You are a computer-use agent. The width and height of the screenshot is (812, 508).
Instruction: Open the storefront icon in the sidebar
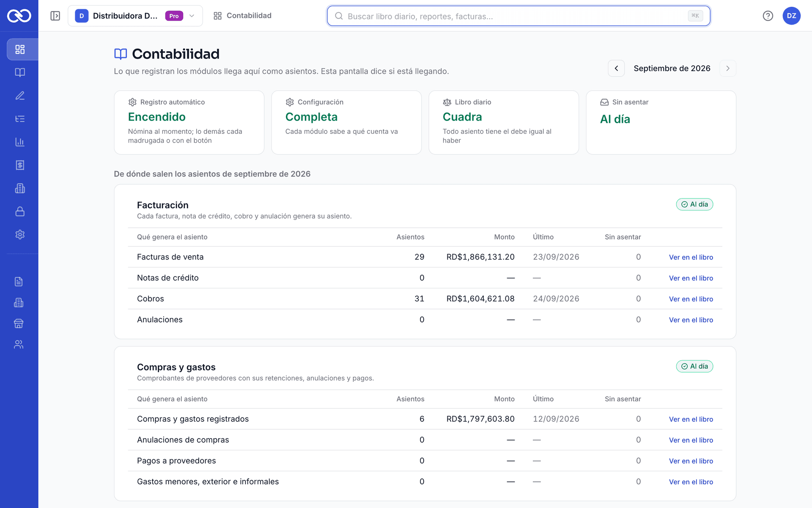point(19,323)
